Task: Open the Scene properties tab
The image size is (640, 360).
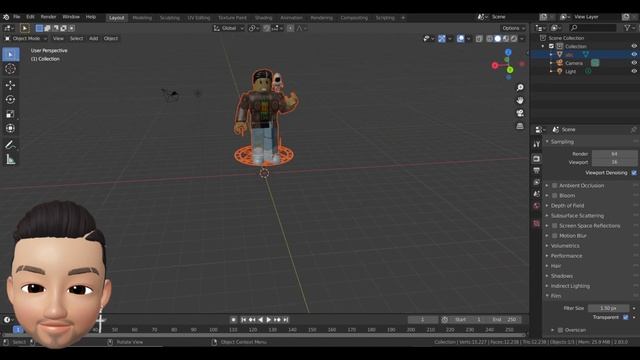Action: coord(536,194)
